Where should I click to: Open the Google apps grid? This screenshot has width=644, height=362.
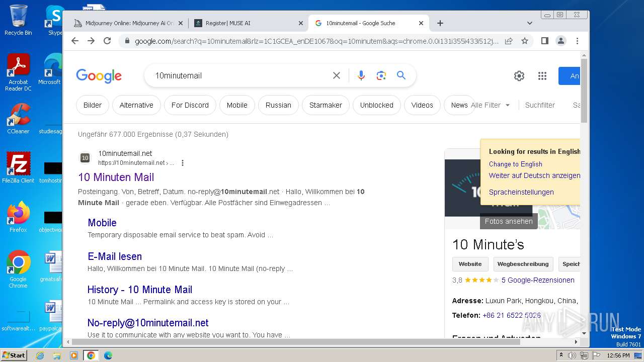pos(542,76)
